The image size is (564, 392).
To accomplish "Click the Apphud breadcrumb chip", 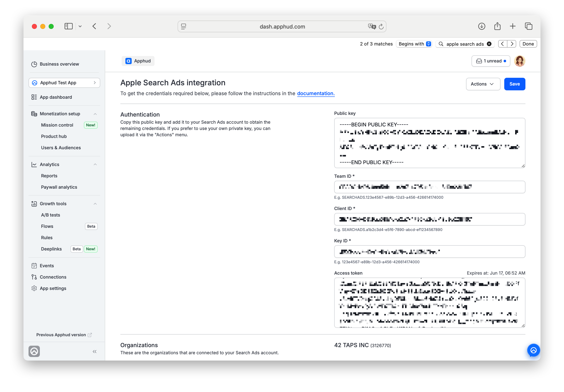I will [138, 61].
